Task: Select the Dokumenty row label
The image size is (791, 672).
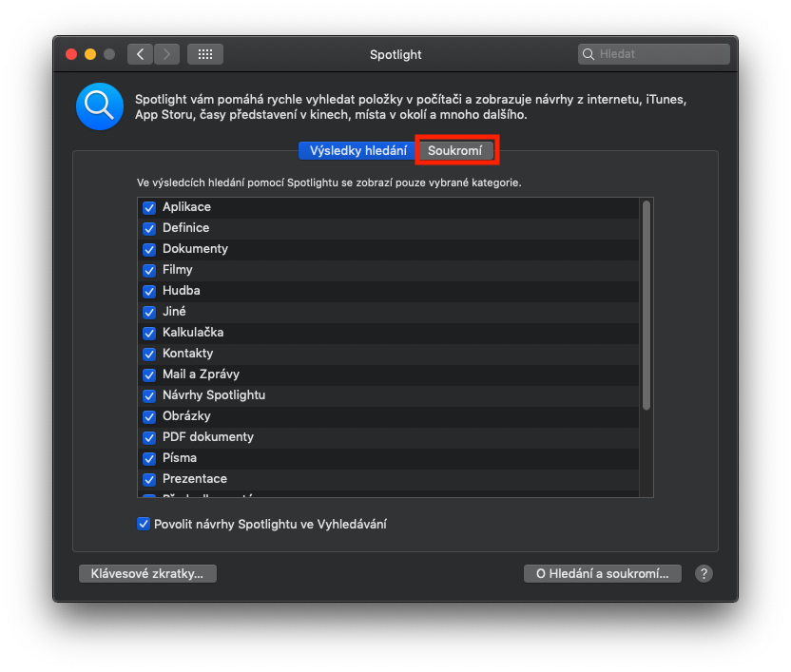Action: click(x=195, y=249)
